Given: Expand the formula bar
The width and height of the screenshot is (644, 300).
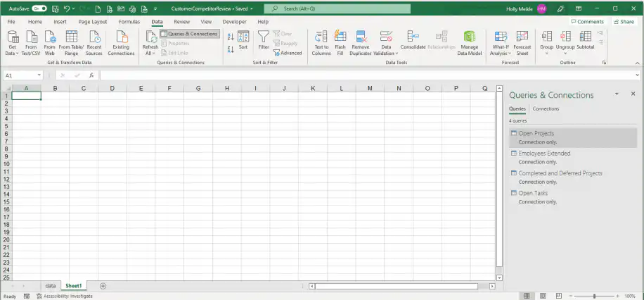Looking at the screenshot, I should pos(637,75).
